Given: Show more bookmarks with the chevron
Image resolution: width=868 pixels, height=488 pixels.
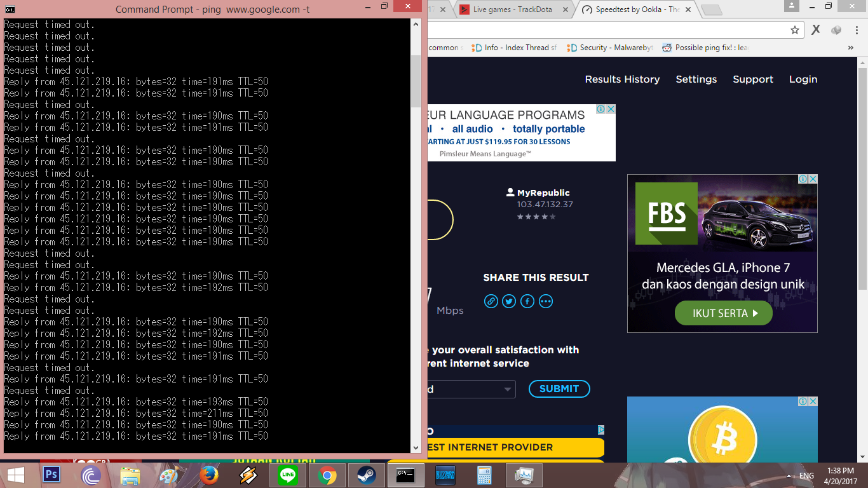Looking at the screenshot, I should 851,48.
